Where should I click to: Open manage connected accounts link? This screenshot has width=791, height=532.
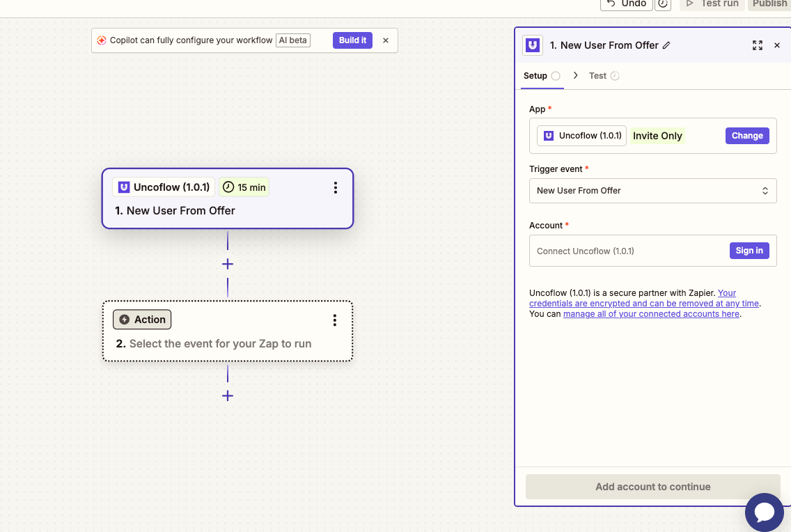(x=651, y=313)
